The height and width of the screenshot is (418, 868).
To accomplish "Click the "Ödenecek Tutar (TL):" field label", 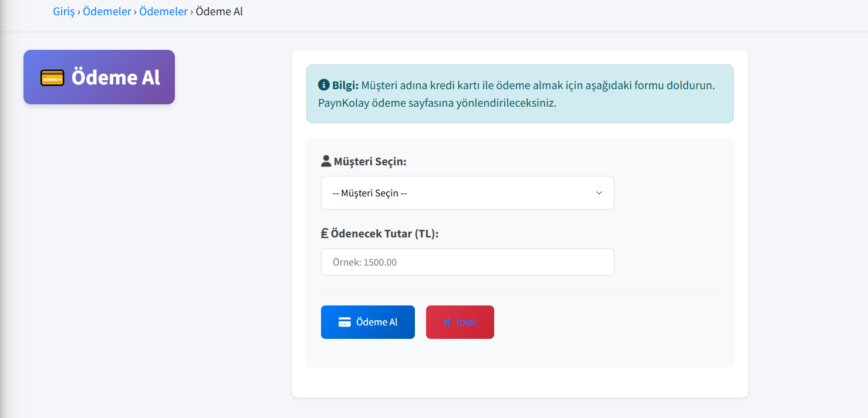I will point(384,233).
